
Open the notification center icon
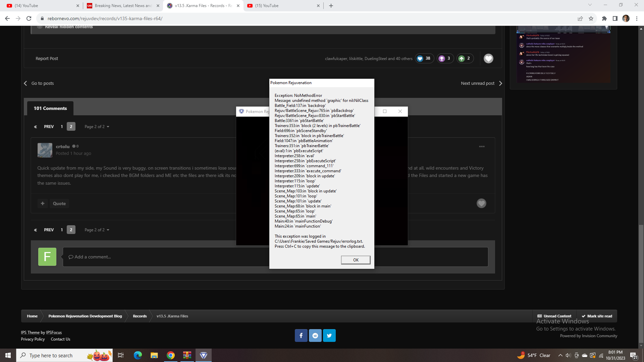pyautogui.click(x=634, y=356)
